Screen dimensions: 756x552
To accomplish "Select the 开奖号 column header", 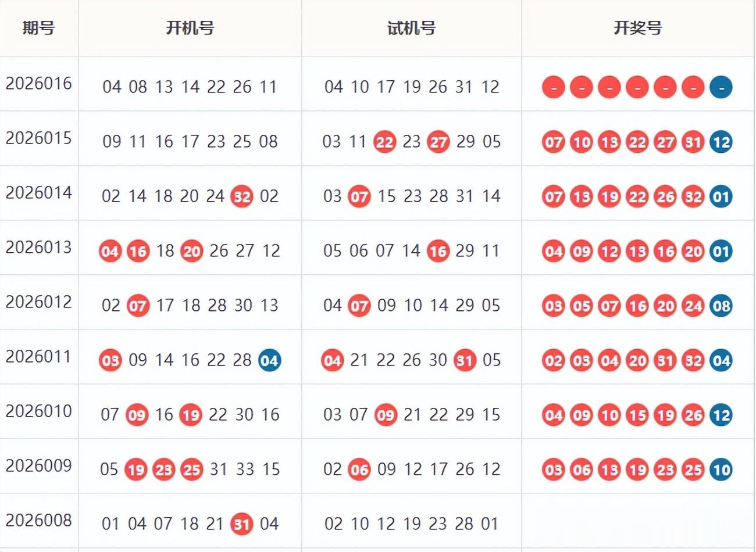I will [637, 28].
